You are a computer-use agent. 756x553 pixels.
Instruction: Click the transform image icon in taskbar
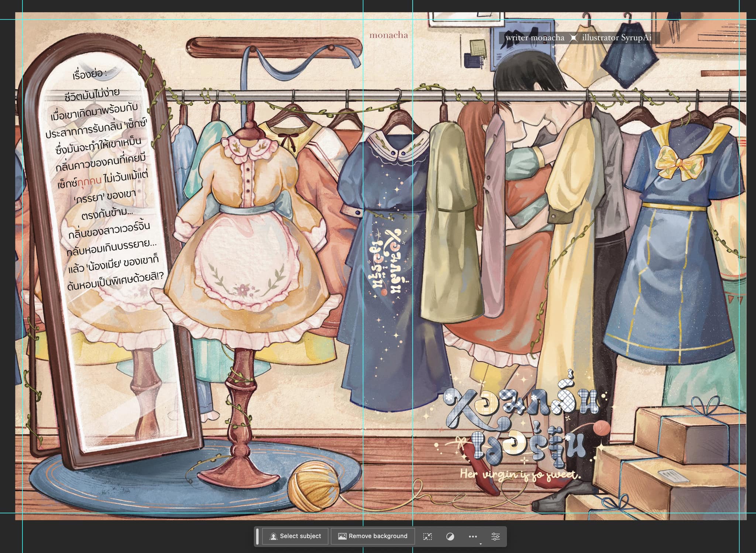click(427, 536)
